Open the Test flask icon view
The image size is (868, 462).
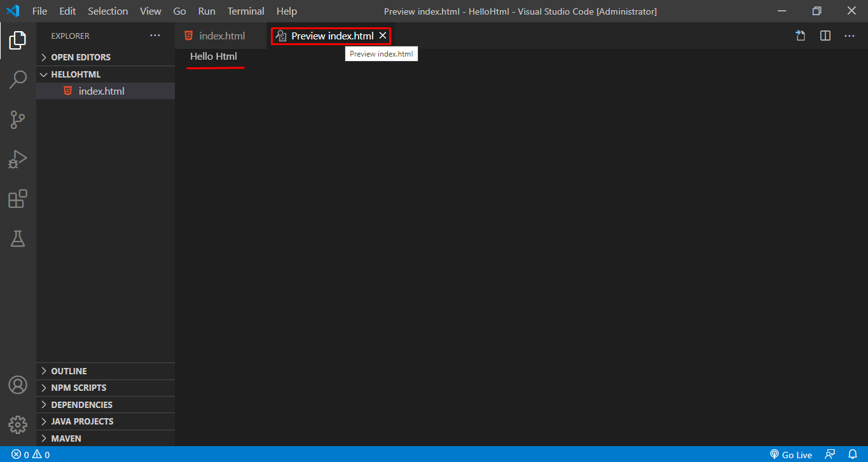pos(18,239)
